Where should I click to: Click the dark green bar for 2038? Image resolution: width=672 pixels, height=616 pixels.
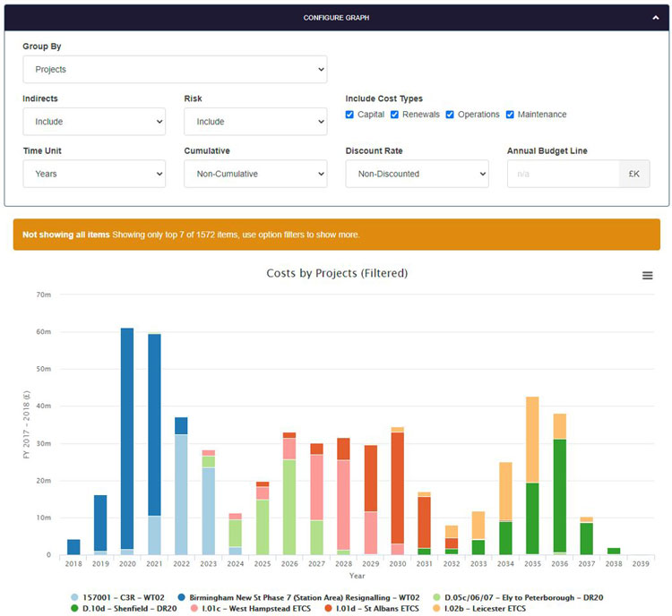pyautogui.click(x=613, y=551)
